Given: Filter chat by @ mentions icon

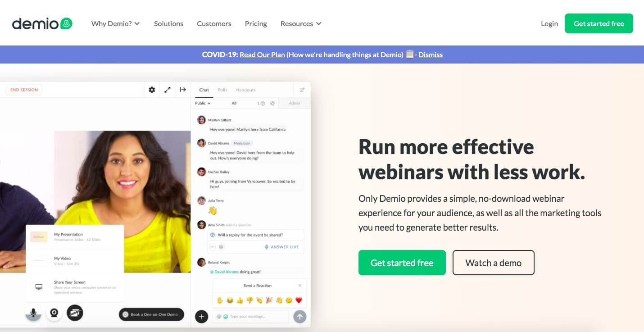Looking at the screenshot, I should pyautogui.click(x=272, y=103).
